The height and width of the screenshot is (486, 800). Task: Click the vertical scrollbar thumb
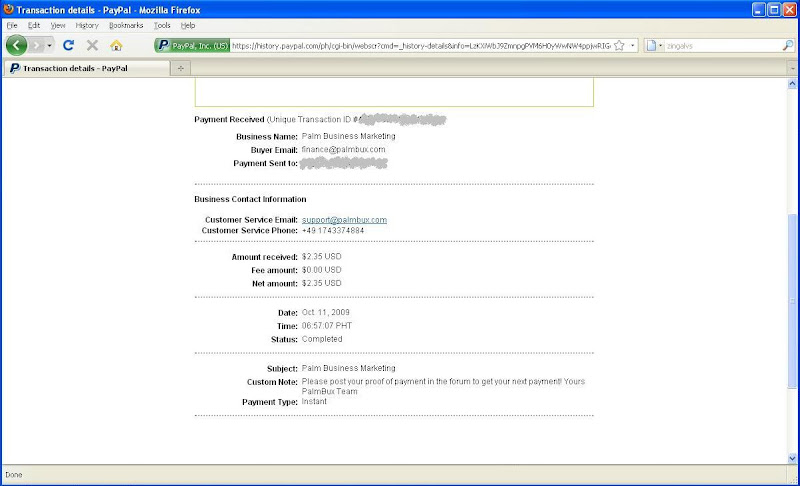coord(792,301)
